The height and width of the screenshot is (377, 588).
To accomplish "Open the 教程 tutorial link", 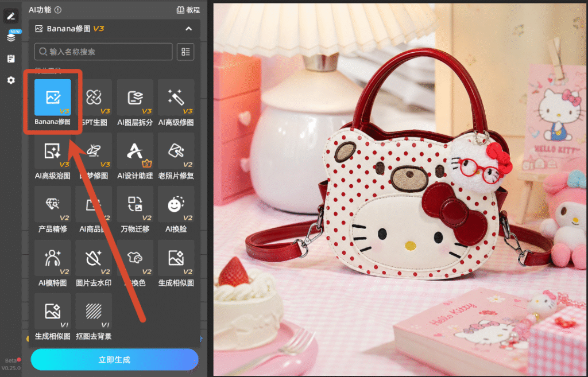I will click(x=188, y=10).
